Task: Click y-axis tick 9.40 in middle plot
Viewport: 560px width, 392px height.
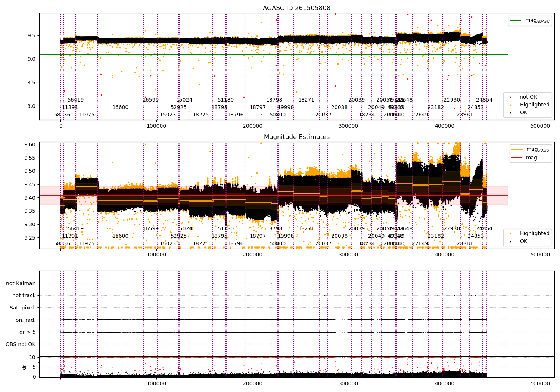Action: click(x=30, y=198)
